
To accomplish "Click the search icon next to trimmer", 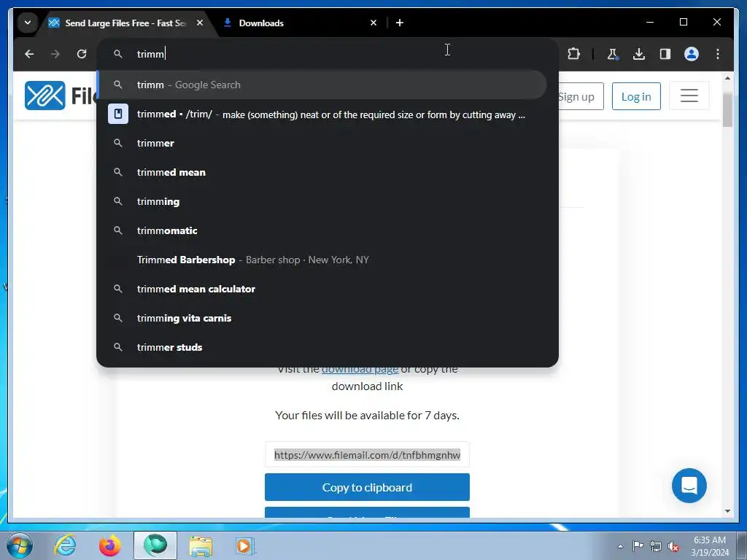I will pos(118,143).
